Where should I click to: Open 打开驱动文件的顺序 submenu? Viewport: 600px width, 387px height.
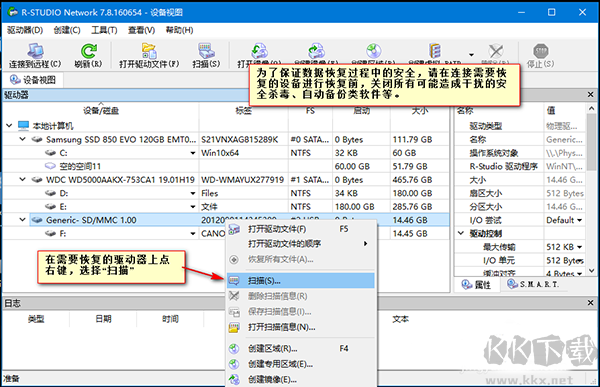pos(300,244)
